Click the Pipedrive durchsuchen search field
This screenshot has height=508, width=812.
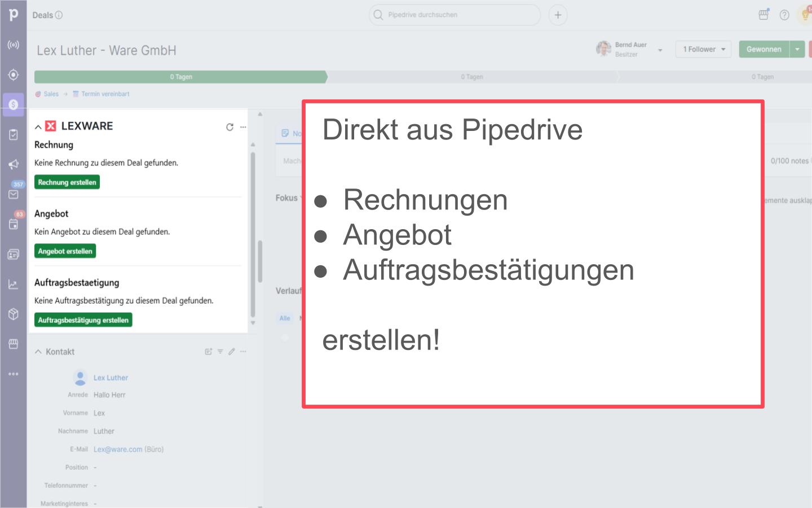[454, 15]
